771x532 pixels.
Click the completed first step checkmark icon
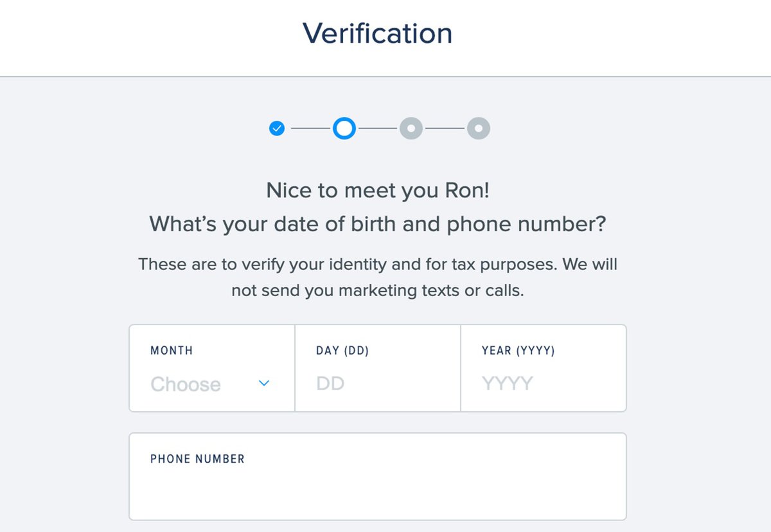pos(277,129)
